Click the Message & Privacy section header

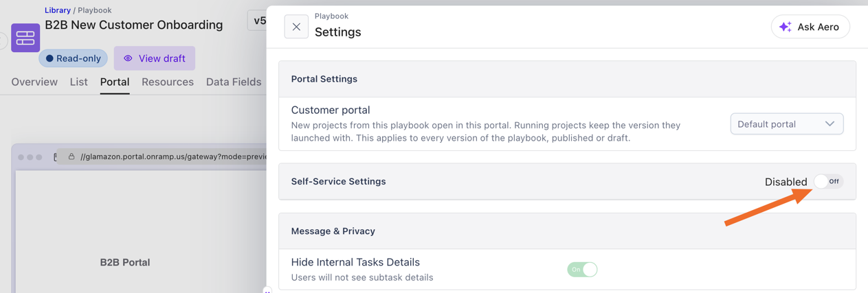[567, 231]
